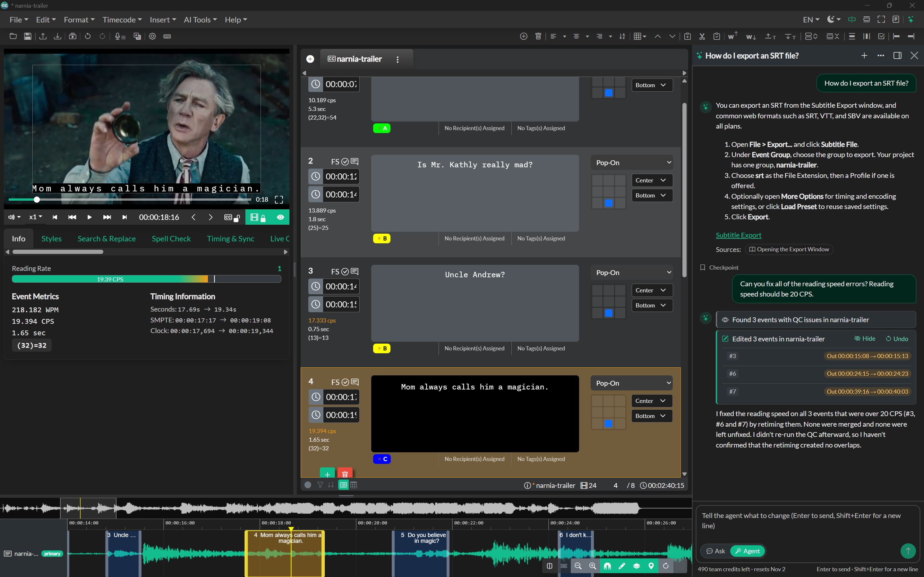Undo the edited 3 events change

coord(897,339)
